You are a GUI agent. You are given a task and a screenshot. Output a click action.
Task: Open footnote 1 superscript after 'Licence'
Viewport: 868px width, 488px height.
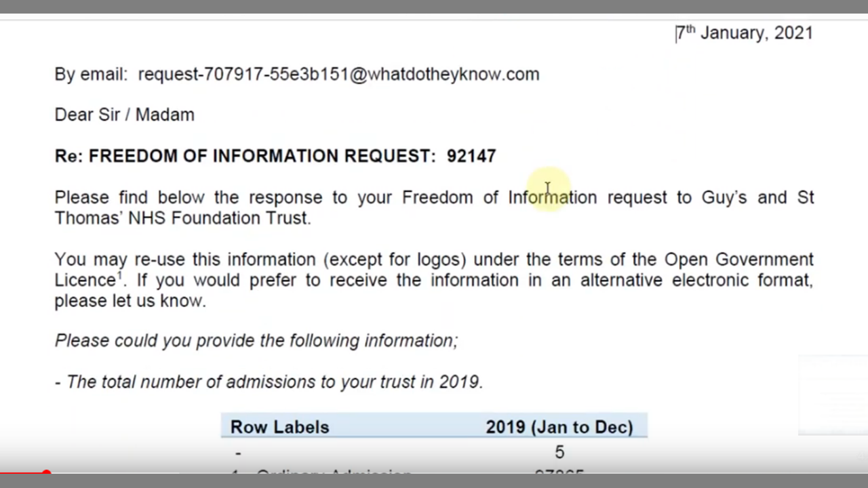tap(119, 275)
